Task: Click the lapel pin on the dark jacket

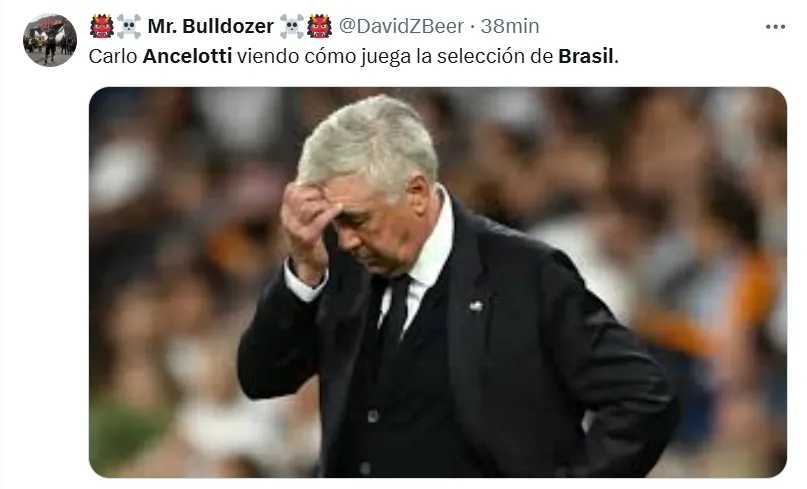Action: pos(476,306)
